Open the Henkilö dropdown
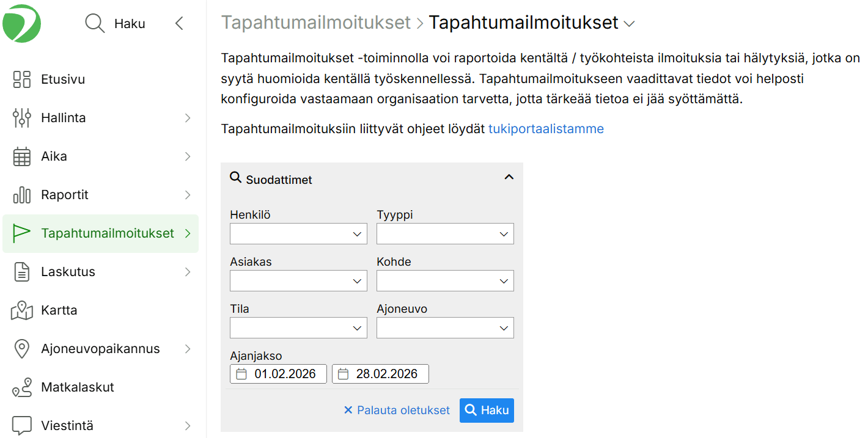The height and width of the screenshot is (438, 868). pos(298,234)
